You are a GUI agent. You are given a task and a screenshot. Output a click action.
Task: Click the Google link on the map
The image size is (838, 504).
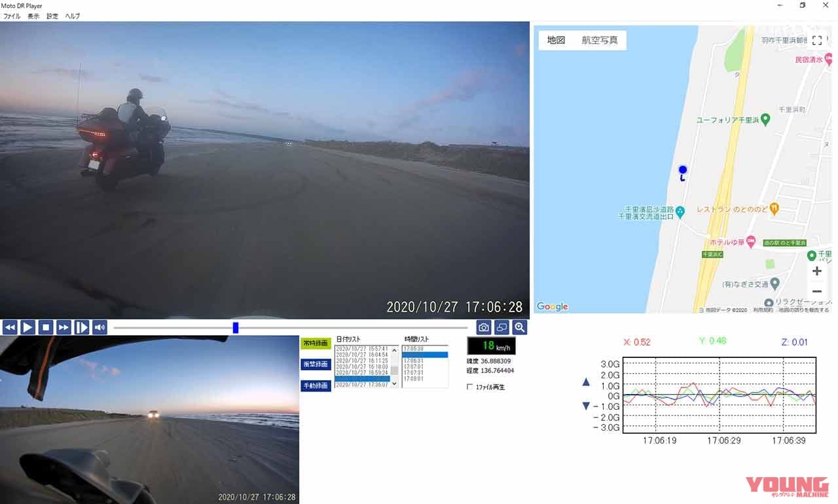click(x=552, y=306)
